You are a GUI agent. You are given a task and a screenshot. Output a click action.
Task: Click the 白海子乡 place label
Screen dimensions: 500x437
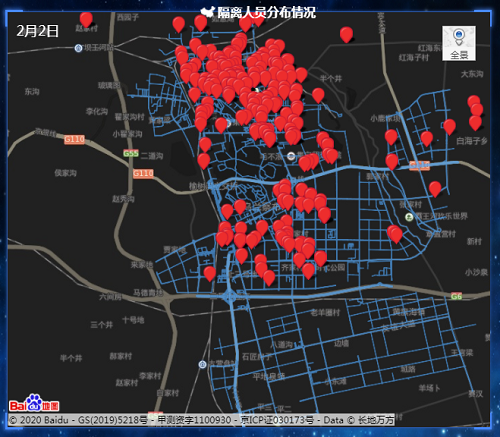click(472, 141)
